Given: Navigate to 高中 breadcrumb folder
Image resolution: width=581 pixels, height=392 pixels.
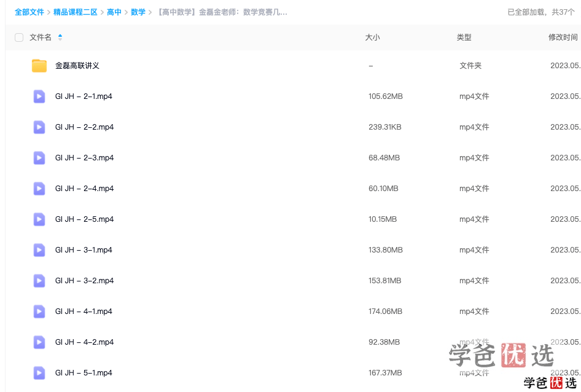Looking at the screenshot, I should [x=114, y=12].
